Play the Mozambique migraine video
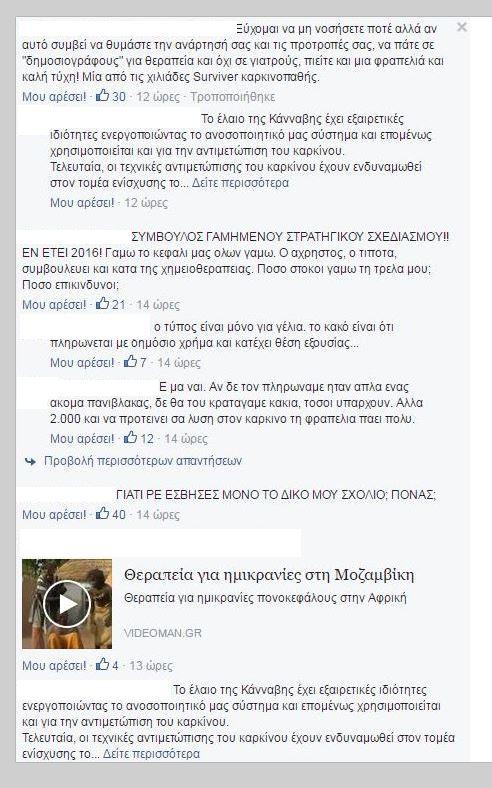Screen dimensions: 492x788 click(67, 604)
